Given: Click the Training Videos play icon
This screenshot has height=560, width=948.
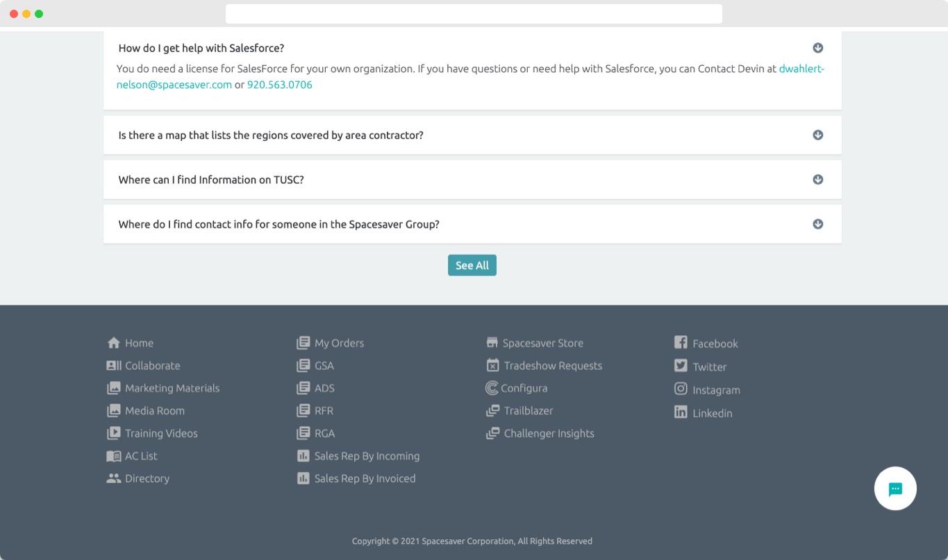Looking at the screenshot, I should pyautogui.click(x=114, y=433).
